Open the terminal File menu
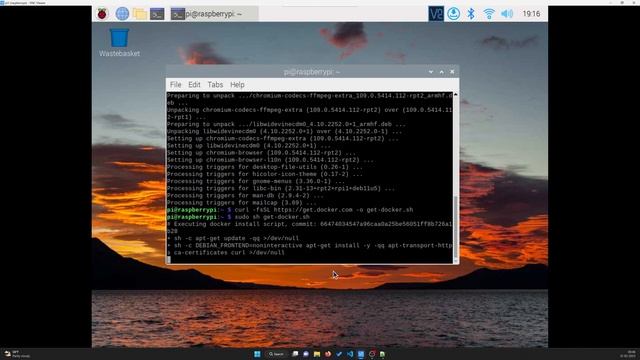This screenshot has height=360, width=640. pos(176,84)
